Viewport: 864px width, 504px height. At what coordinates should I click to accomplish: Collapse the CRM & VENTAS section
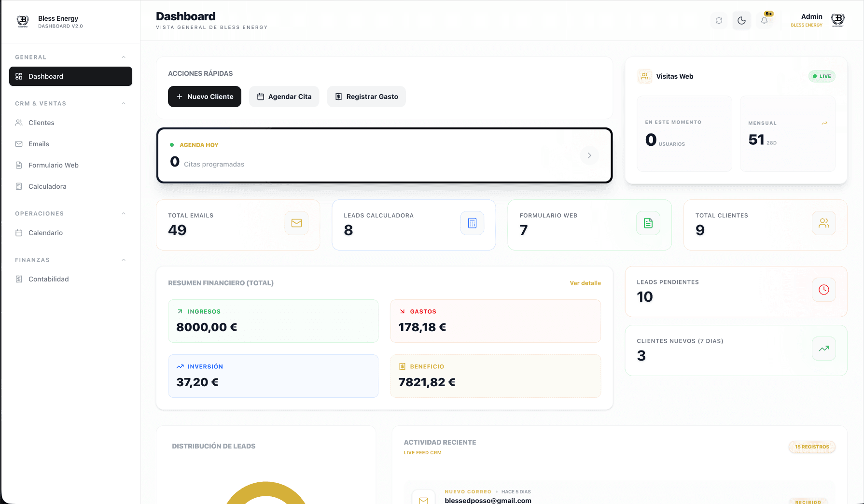124,103
